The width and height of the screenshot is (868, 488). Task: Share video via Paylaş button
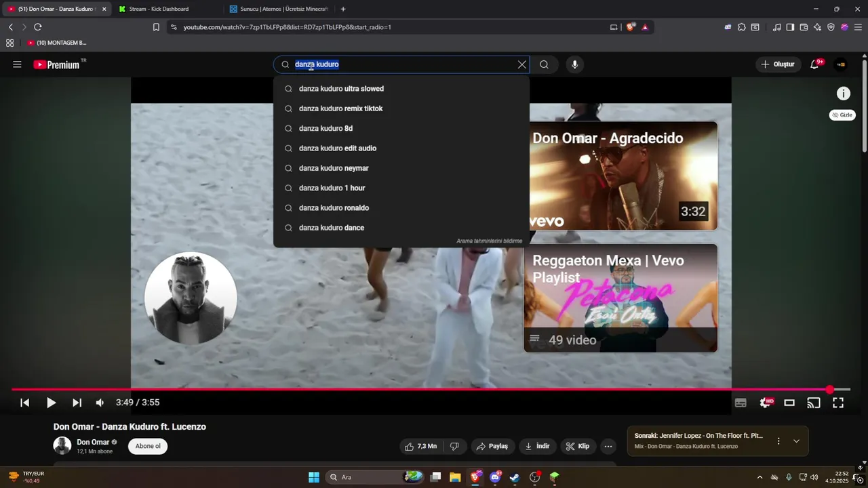tap(492, 446)
